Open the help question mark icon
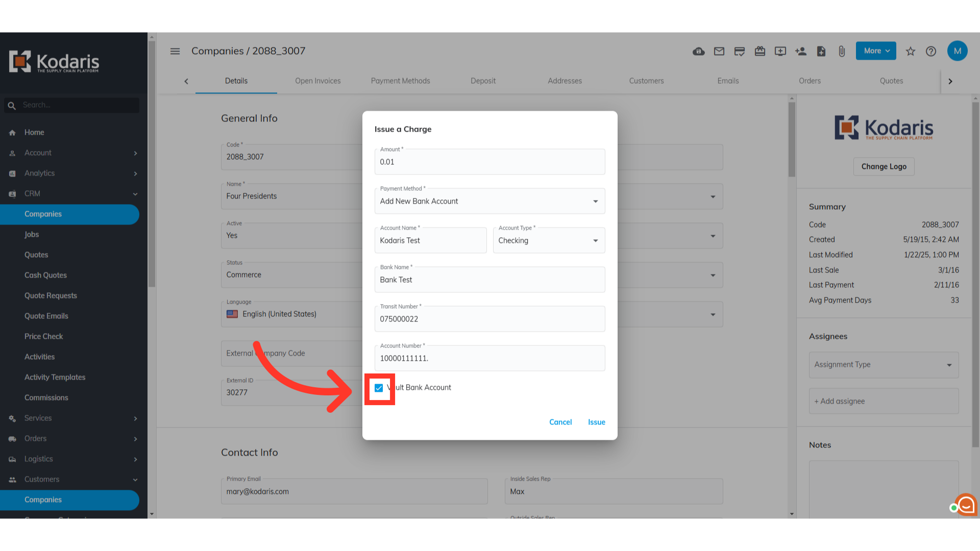 click(x=931, y=51)
